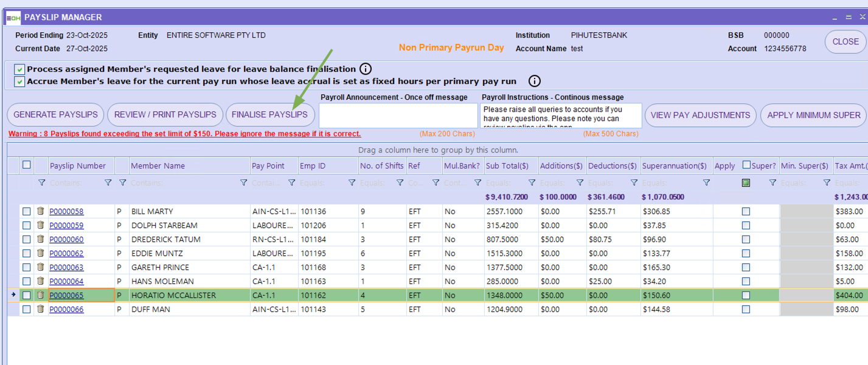Click the trash icon for BILL MARTY row
Viewport: 868px width, 365px height.
click(40, 211)
